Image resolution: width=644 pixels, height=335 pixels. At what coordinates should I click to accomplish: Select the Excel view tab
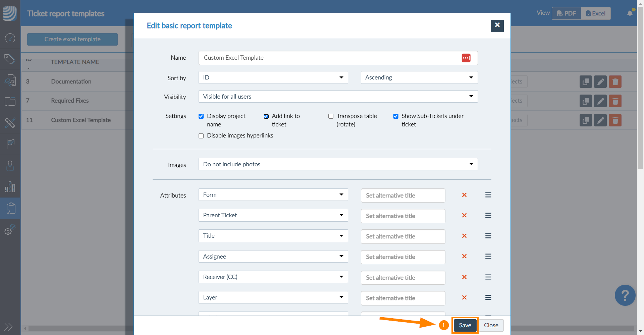pos(596,13)
